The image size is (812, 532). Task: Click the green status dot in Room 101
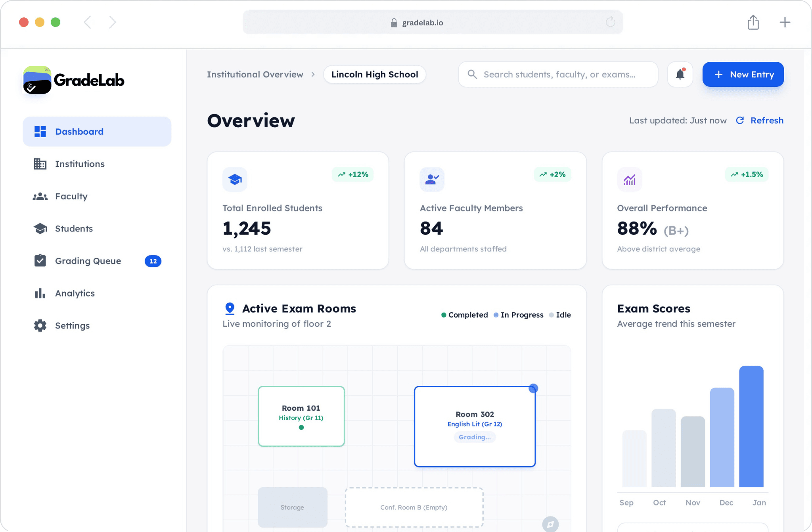point(301,427)
